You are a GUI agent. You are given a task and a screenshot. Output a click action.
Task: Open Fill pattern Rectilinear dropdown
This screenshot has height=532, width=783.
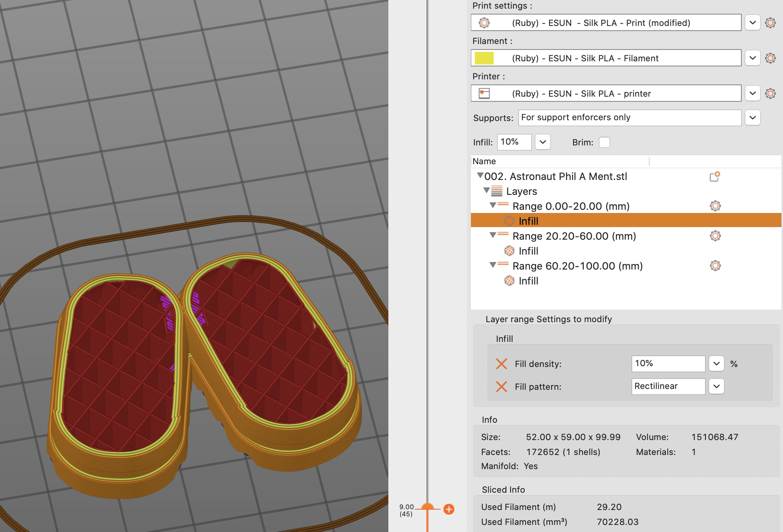[x=716, y=387]
